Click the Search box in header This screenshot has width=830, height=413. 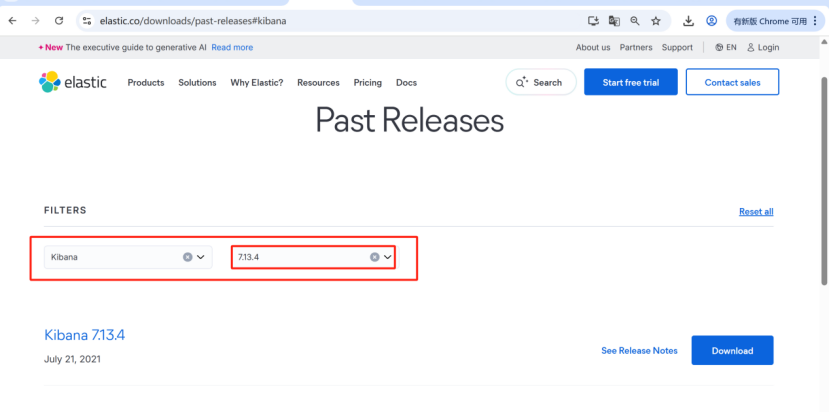(x=541, y=82)
